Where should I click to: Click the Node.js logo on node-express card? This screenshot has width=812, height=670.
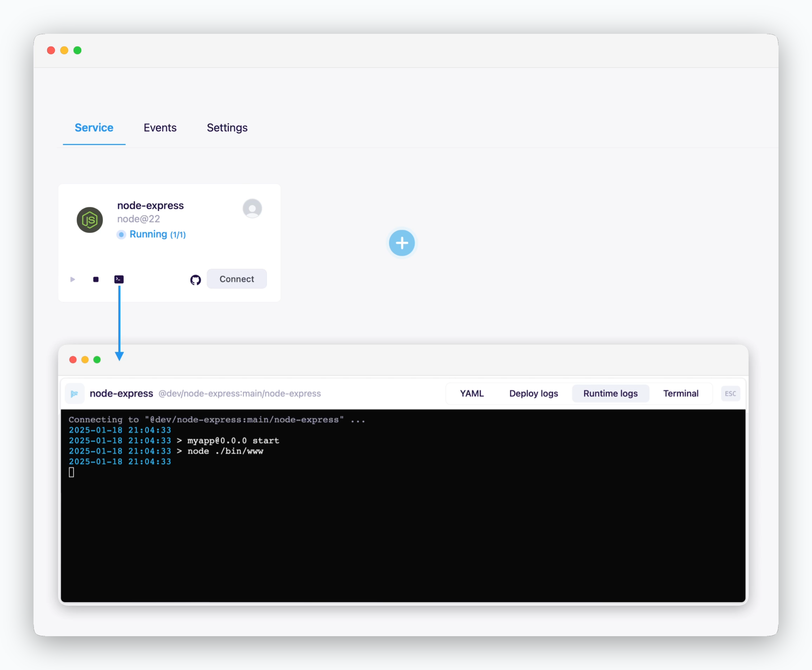tap(90, 220)
